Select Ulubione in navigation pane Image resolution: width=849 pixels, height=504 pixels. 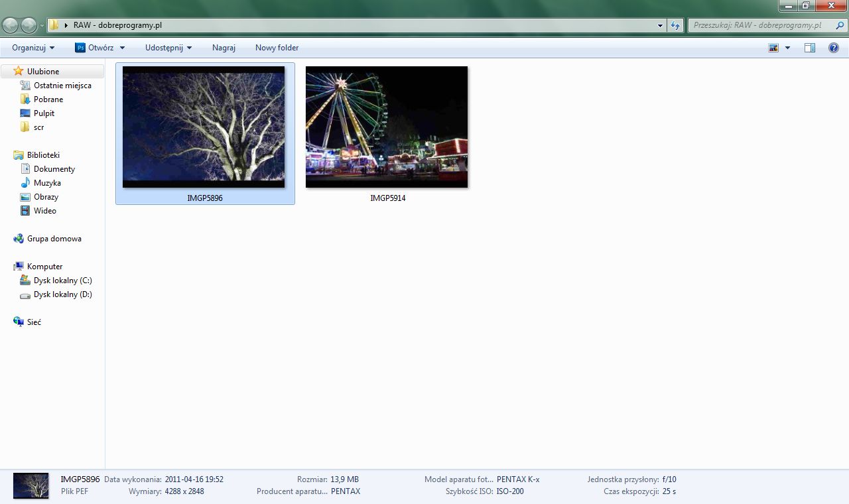[x=43, y=71]
